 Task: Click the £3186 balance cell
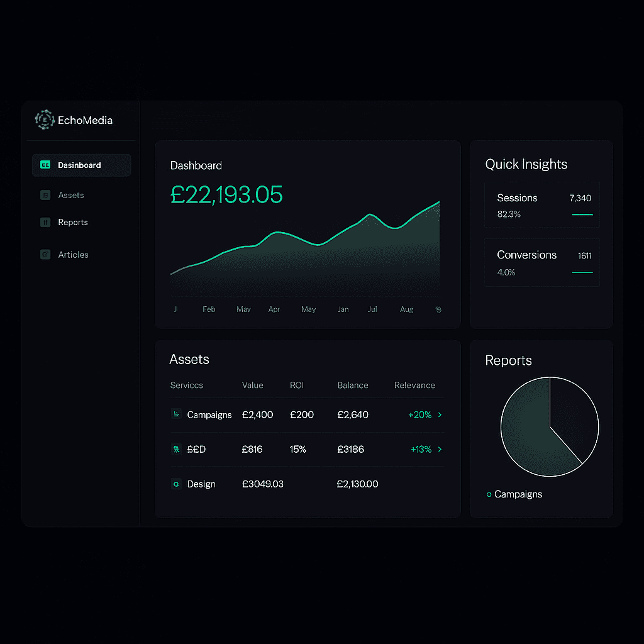[351, 449]
